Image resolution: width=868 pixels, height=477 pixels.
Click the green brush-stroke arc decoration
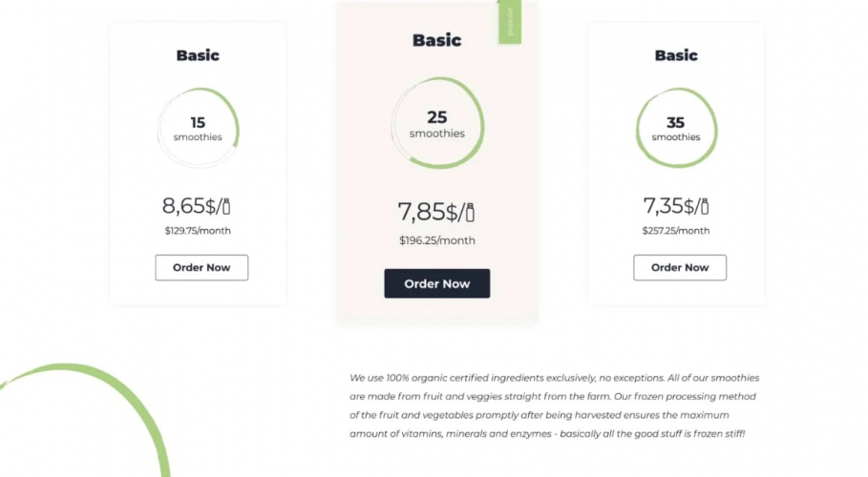click(x=115, y=391)
